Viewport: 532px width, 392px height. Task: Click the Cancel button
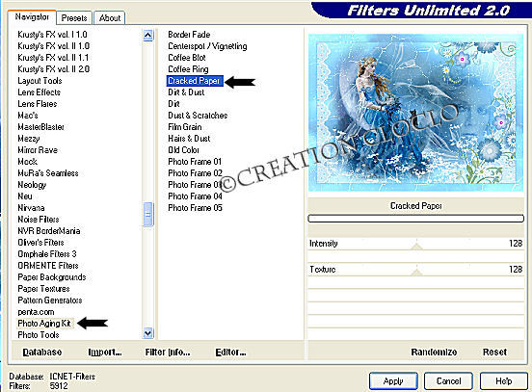point(448,381)
